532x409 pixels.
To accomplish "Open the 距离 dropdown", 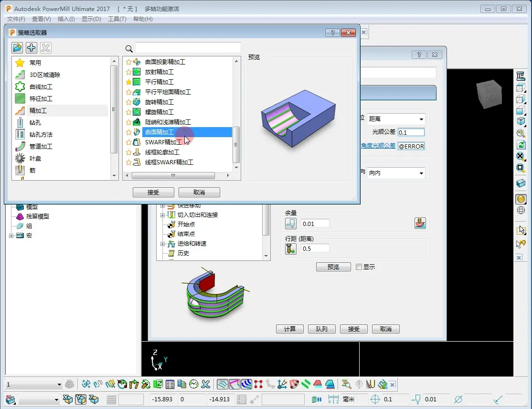I will (395, 119).
